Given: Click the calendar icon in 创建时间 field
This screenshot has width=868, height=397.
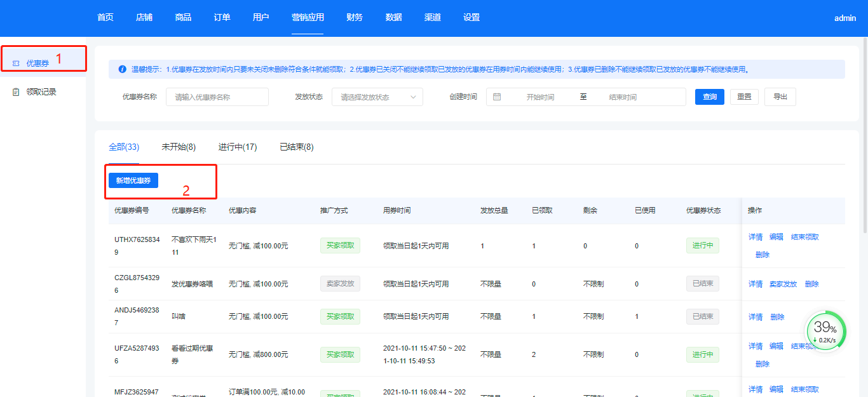Looking at the screenshot, I should [x=497, y=97].
